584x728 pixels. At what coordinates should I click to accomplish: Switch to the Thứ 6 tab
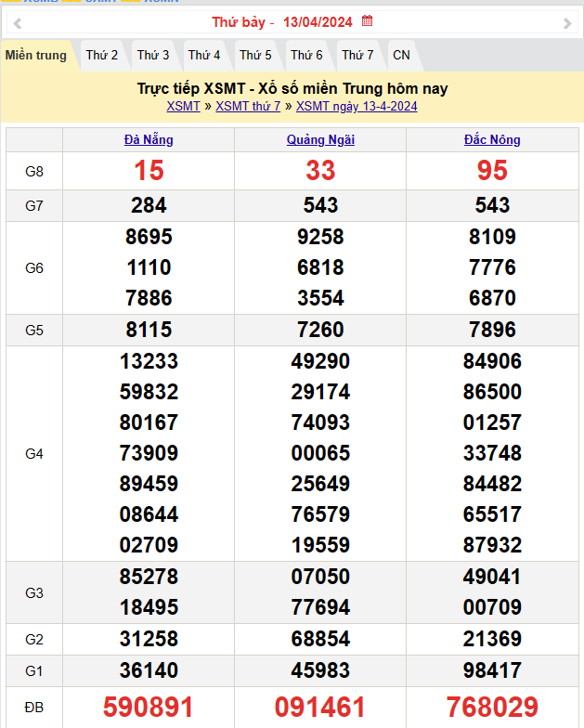tap(306, 56)
